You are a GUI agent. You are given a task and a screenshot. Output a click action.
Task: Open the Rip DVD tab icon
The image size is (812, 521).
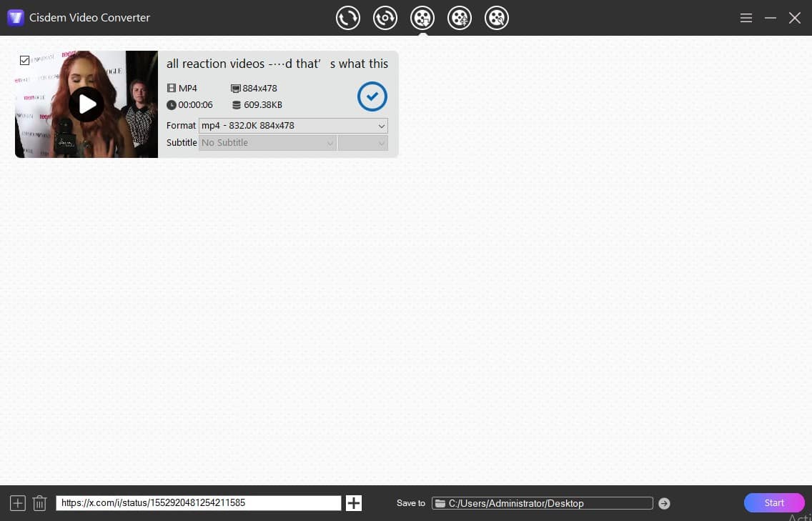(385, 18)
